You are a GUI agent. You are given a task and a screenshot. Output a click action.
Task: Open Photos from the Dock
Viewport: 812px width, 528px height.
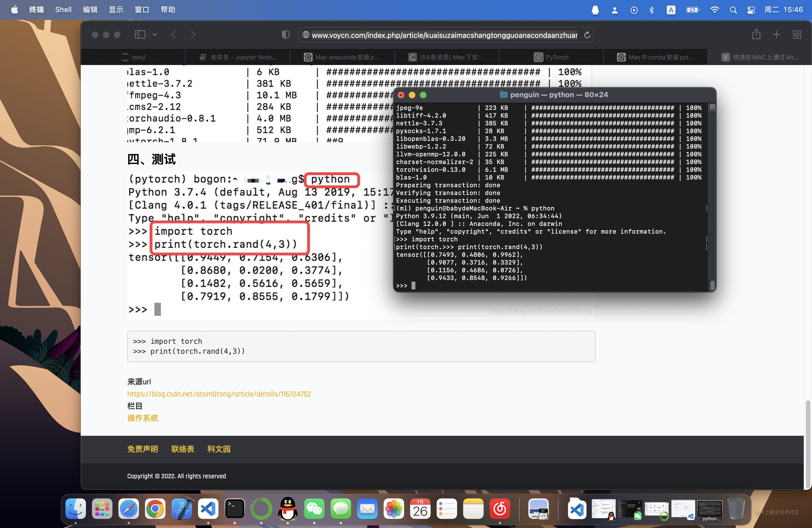coord(394,509)
